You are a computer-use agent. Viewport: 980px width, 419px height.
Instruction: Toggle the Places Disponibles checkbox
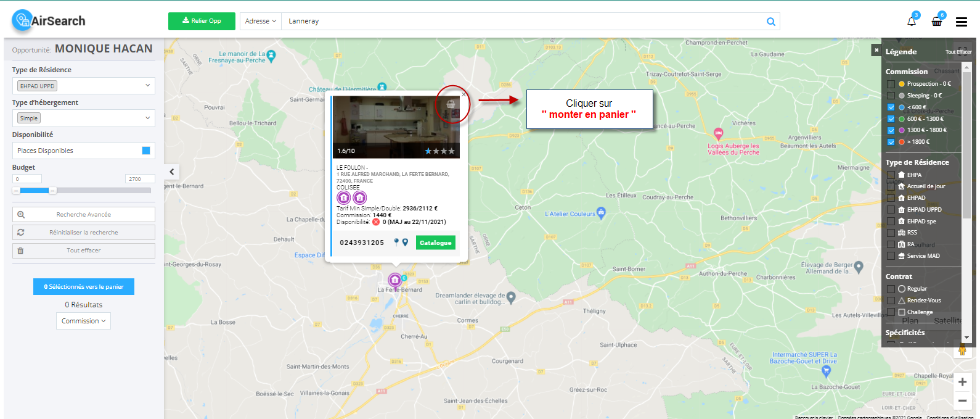146,151
